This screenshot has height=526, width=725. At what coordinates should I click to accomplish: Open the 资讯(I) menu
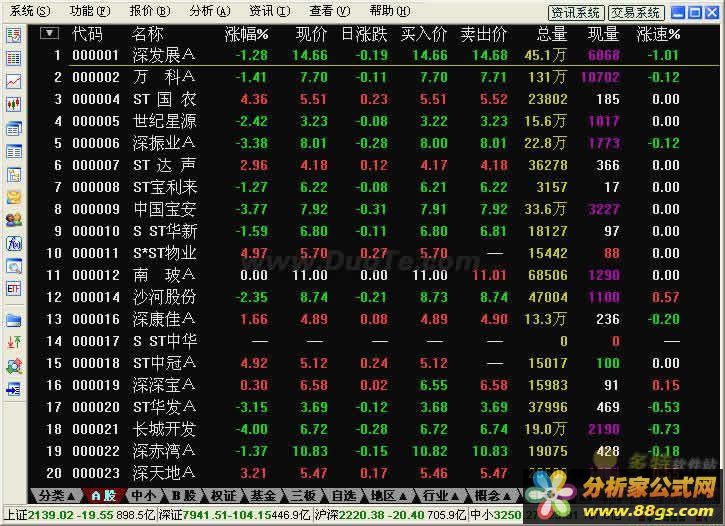pos(270,11)
